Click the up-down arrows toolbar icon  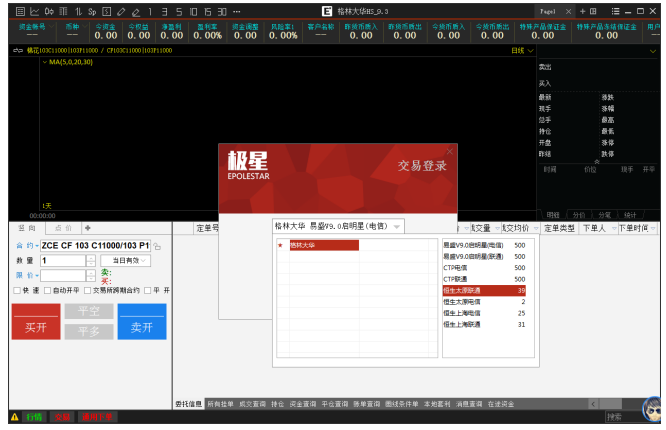coord(78,11)
